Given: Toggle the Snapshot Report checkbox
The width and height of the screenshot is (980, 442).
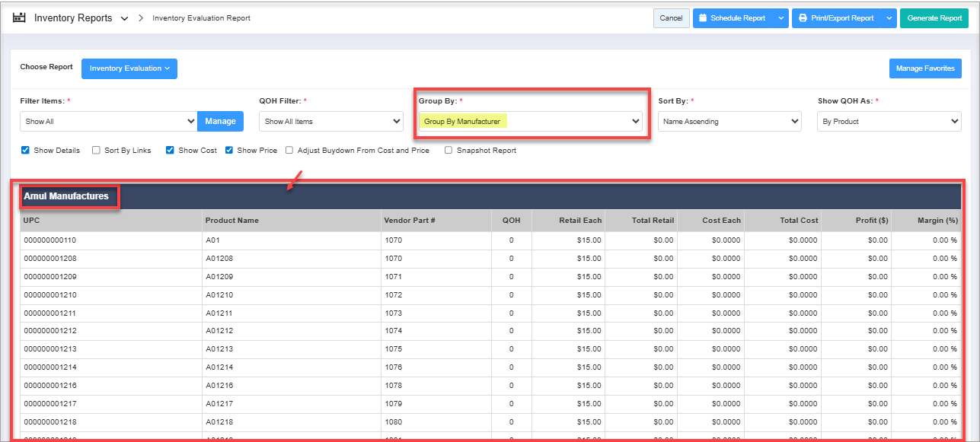Looking at the screenshot, I should pyautogui.click(x=449, y=151).
